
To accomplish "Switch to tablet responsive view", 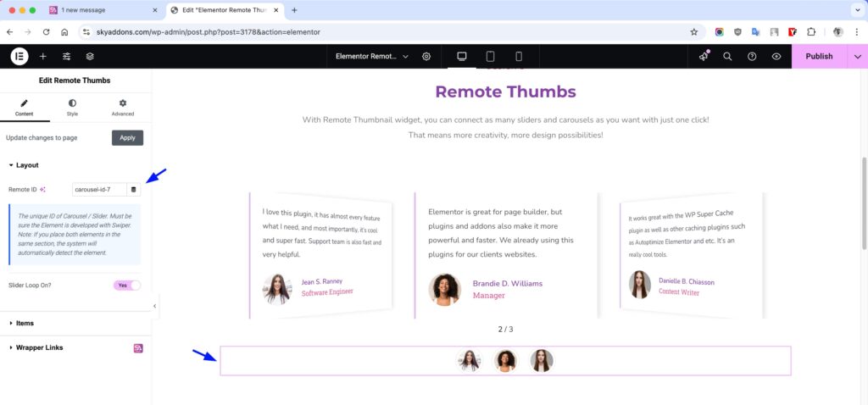I will click(490, 57).
